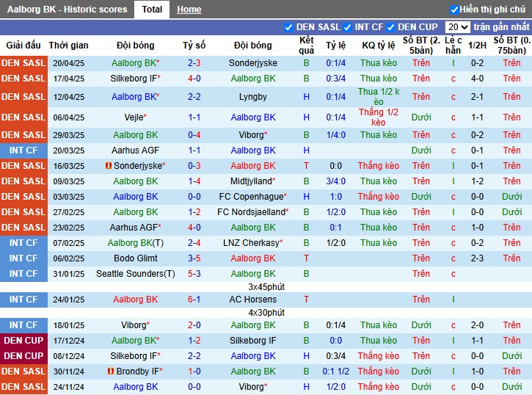The image size is (532, 395).
Task: Click Viborg team in 29/03/25 row
Action: tap(252, 135)
